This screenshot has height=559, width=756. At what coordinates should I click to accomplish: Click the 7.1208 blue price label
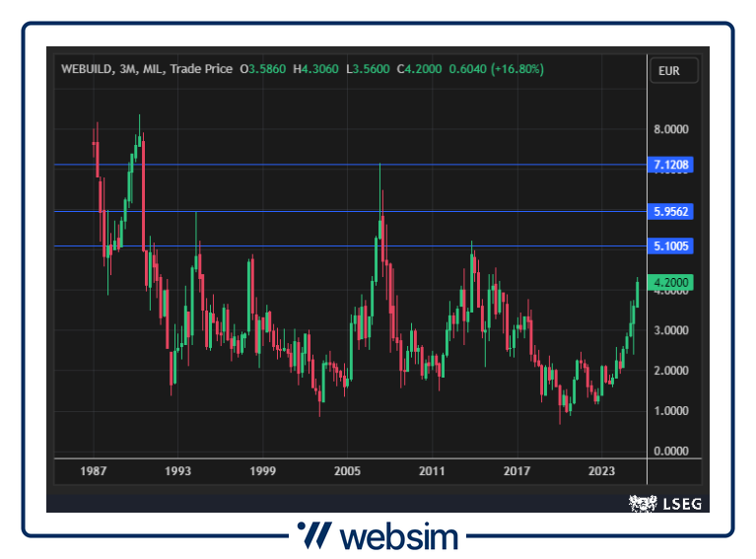pyautogui.click(x=671, y=165)
